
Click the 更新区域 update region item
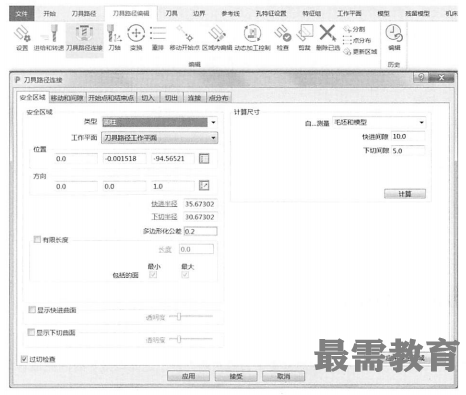[360, 52]
